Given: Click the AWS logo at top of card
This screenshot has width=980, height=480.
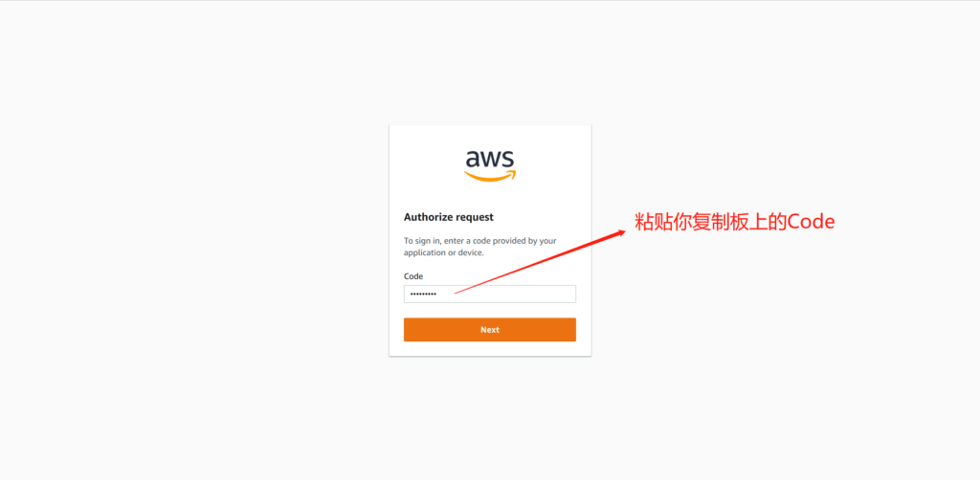Looking at the screenshot, I should (x=490, y=166).
